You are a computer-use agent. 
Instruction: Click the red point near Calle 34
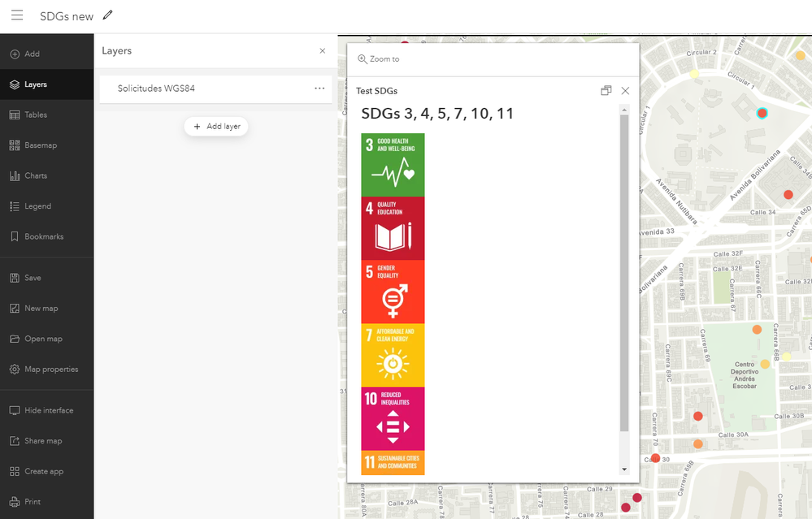(x=788, y=195)
